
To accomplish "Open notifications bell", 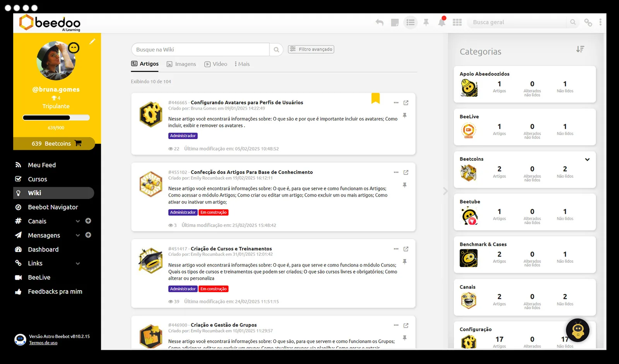I will [x=442, y=22].
